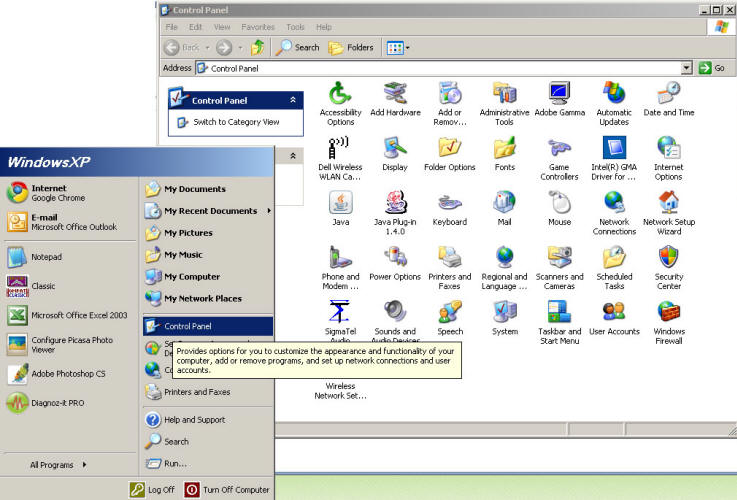737x500 pixels.
Task: Open the File menu
Action: tap(172, 27)
